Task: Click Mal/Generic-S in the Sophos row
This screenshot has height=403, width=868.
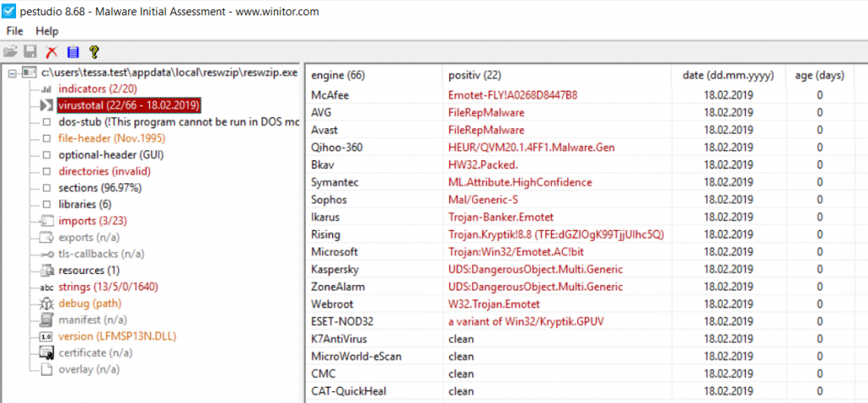Action: [x=482, y=199]
